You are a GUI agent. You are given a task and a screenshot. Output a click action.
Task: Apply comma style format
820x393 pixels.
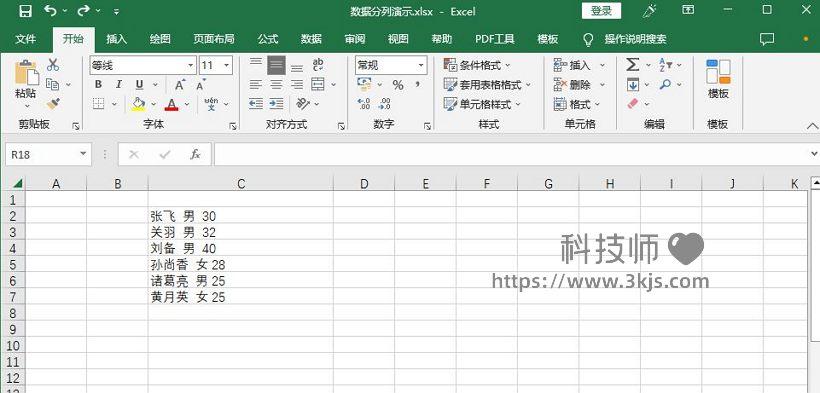click(x=418, y=84)
